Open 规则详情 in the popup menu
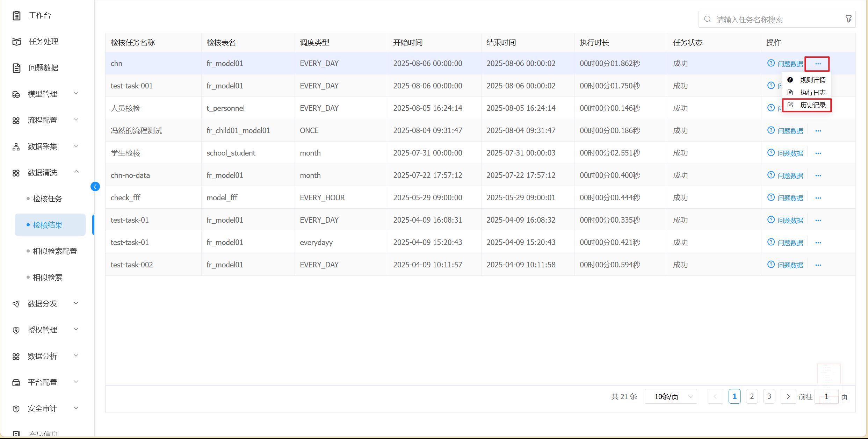Viewport: 868px width, 439px height. 812,80
